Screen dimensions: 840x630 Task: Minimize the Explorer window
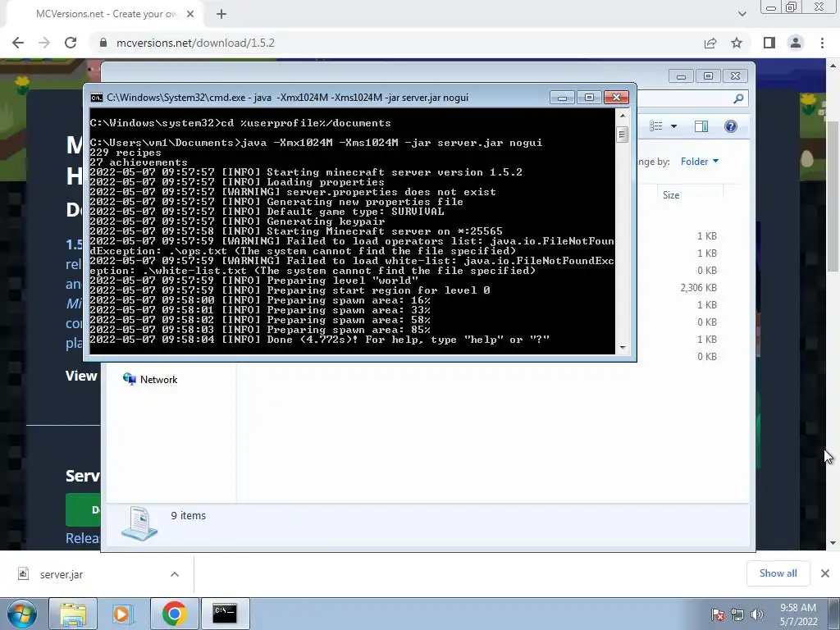[x=681, y=76]
